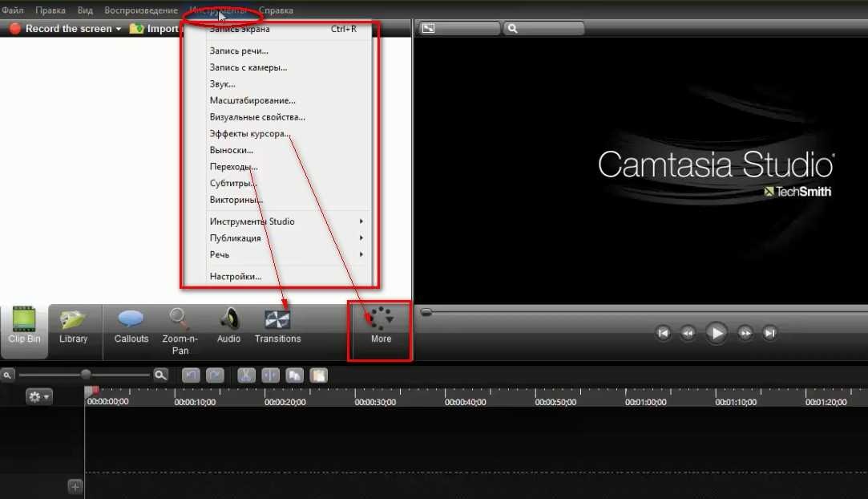
Task: Click the Import media button
Action: click(x=155, y=29)
